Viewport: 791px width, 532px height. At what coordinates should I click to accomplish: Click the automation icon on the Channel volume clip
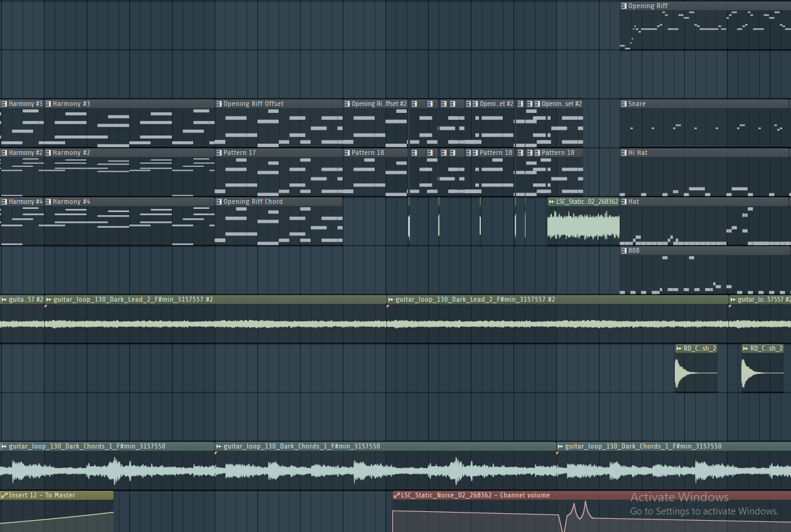(397, 496)
